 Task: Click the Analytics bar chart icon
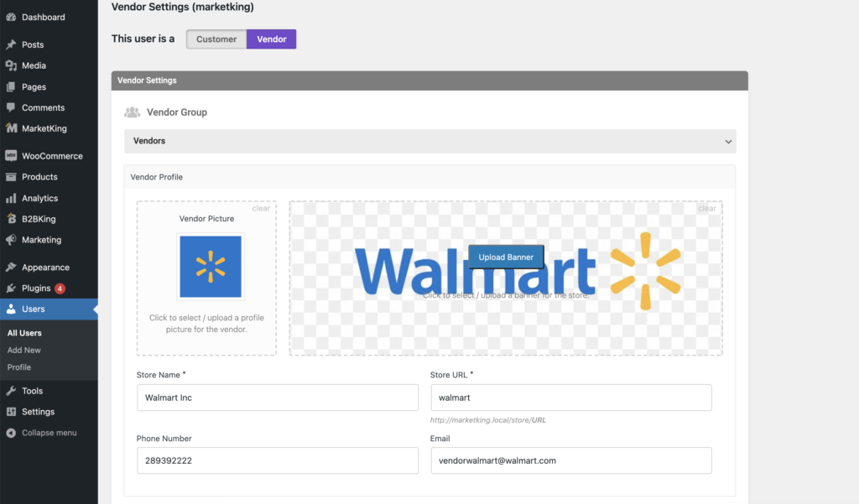pos(11,198)
